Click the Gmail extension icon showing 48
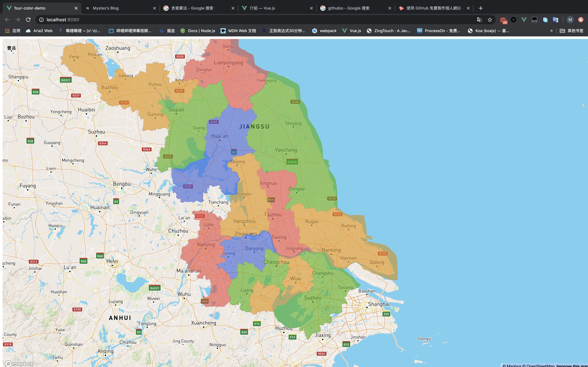 point(503,20)
